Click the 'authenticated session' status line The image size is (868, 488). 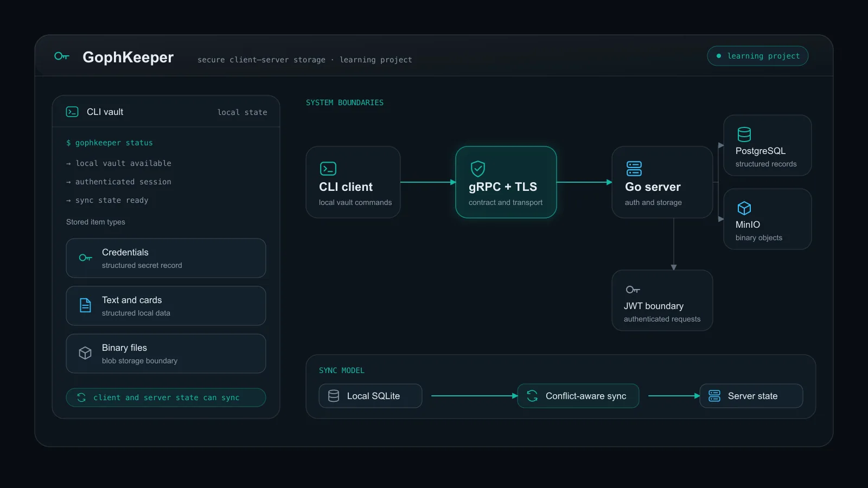(x=119, y=182)
